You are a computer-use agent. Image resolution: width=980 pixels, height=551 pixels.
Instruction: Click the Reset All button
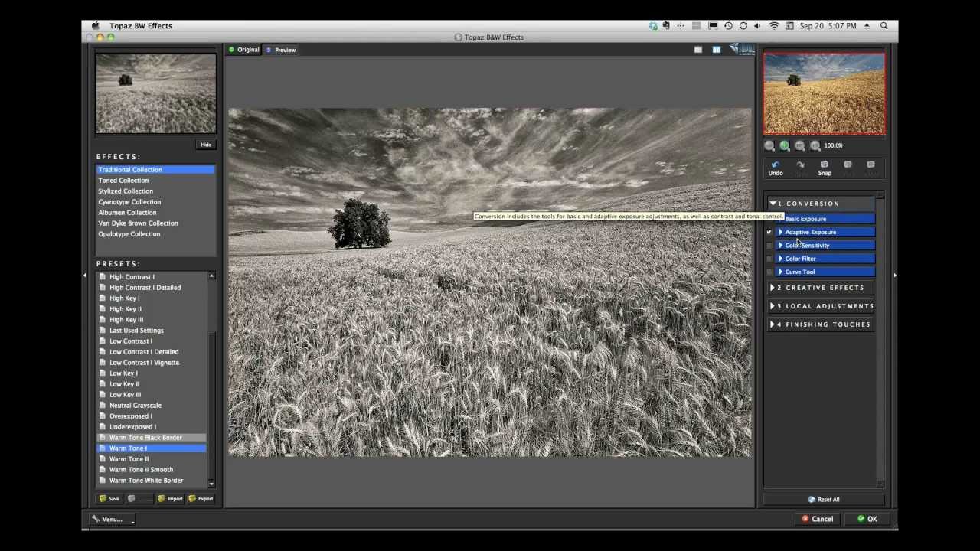click(x=824, y=500)
